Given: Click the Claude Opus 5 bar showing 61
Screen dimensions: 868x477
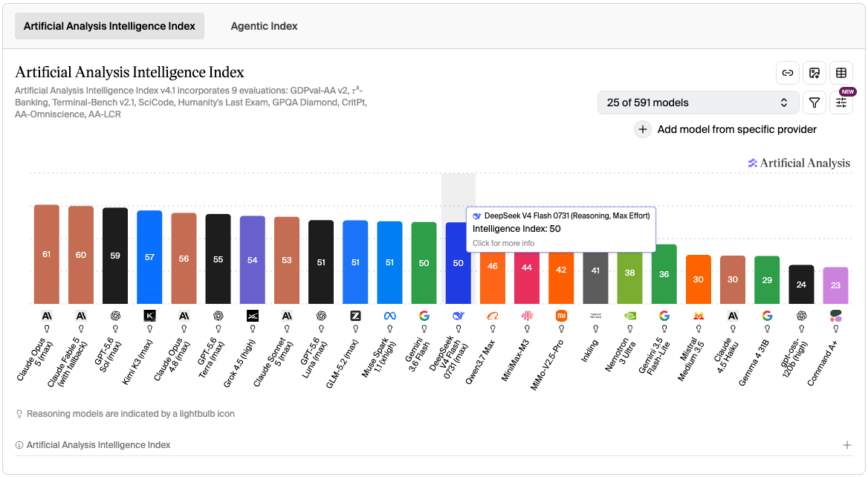Looking at the screenshot, I should point(47,254).
